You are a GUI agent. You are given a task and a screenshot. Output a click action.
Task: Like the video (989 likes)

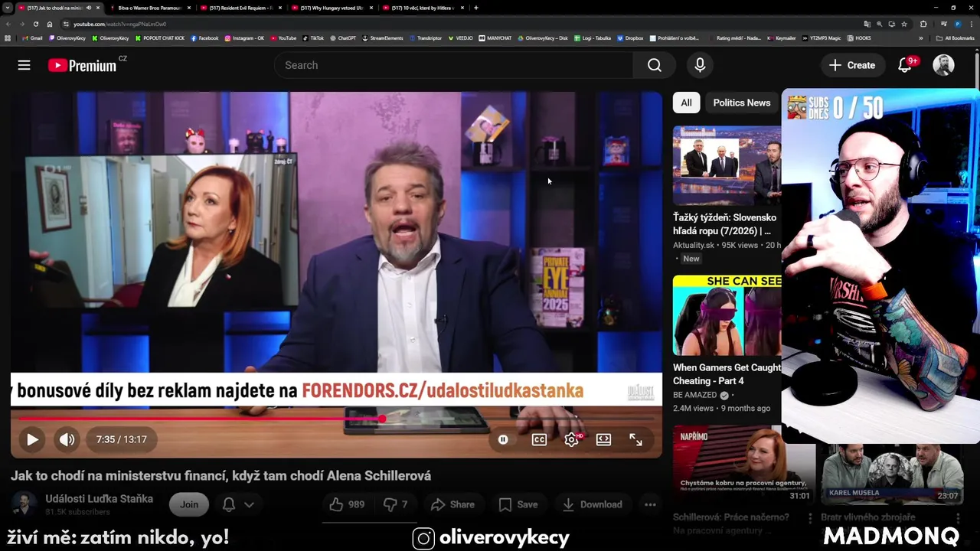tap(347, 504)
